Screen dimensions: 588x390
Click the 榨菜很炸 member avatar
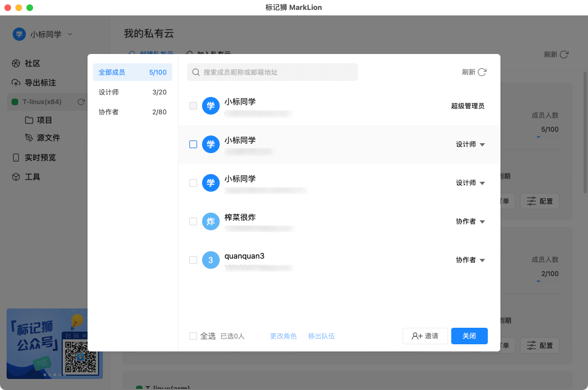(210, 221)
